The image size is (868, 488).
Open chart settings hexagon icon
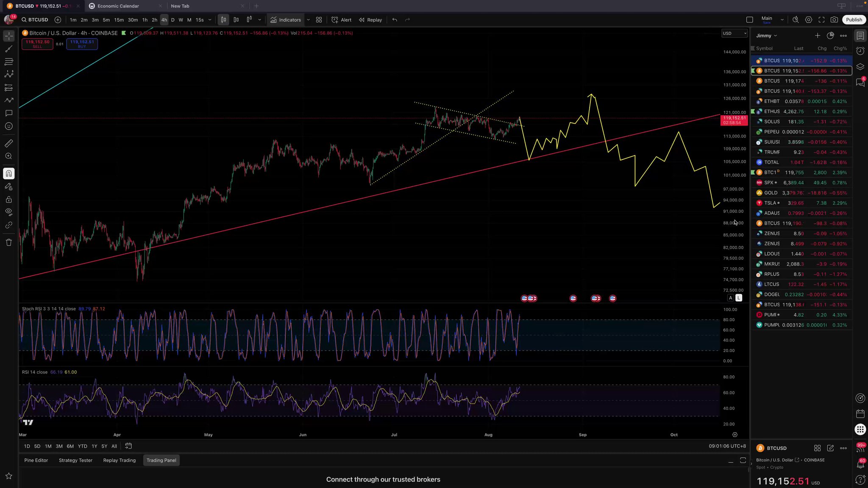809,20
